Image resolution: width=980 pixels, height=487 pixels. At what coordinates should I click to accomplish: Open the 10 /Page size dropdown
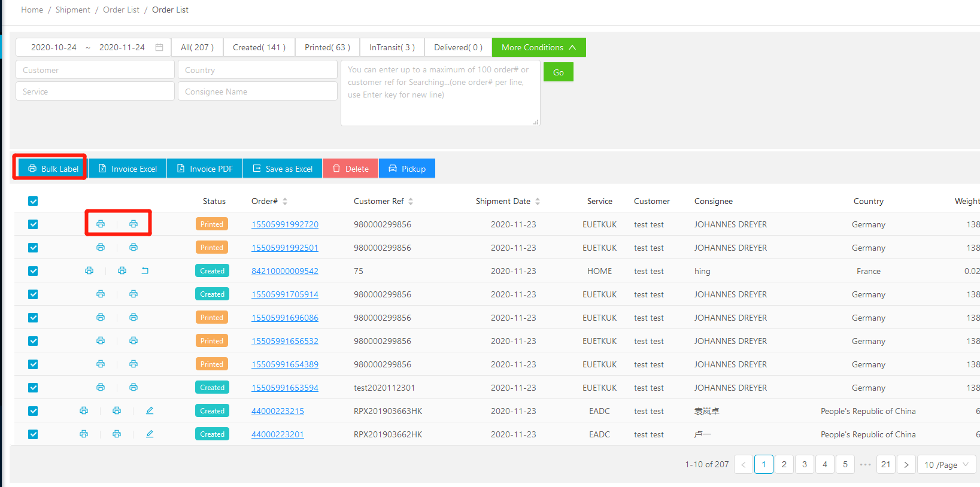click(946, 464)
